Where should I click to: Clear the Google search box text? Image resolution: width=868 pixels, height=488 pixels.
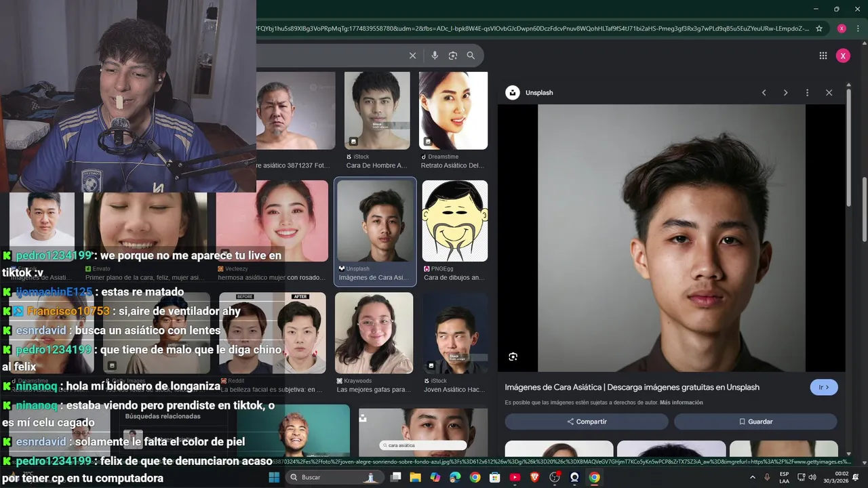coord(412,56)
